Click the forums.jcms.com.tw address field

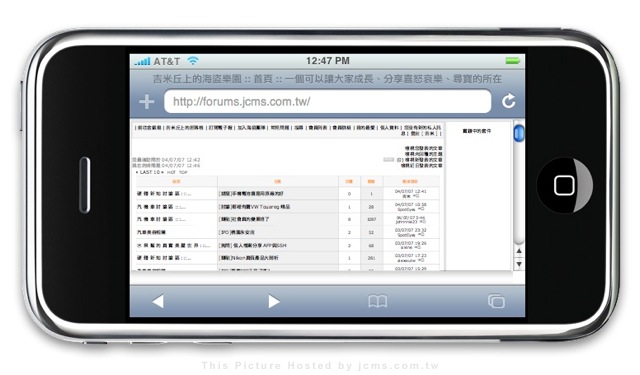point(327,101)
